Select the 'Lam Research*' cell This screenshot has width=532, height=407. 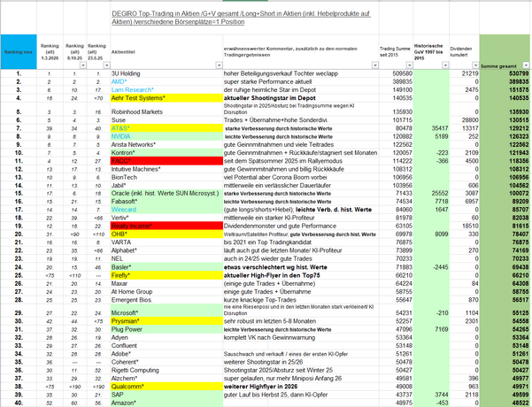166,90
